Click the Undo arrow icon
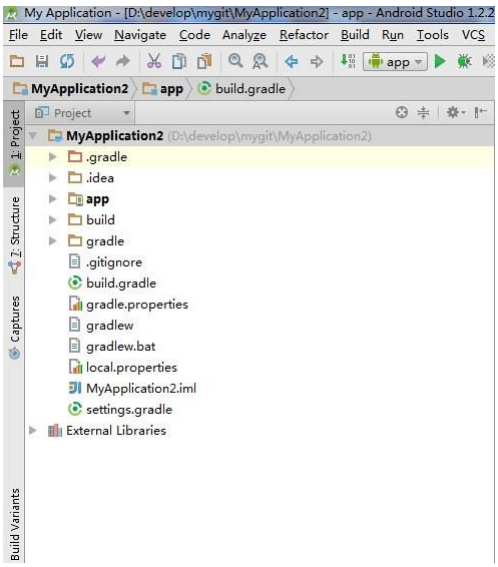The image size is (498, 567). coord(98,61)
